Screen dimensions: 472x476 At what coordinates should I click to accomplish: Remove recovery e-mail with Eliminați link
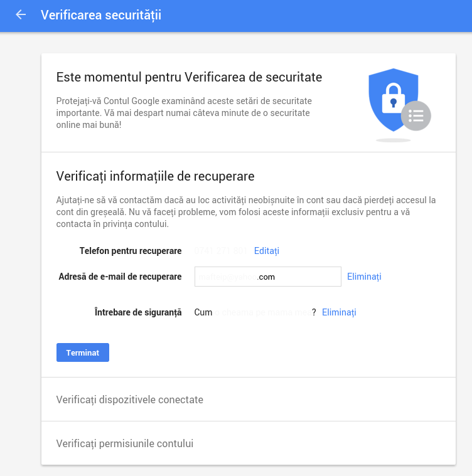[x=364, y=277]
